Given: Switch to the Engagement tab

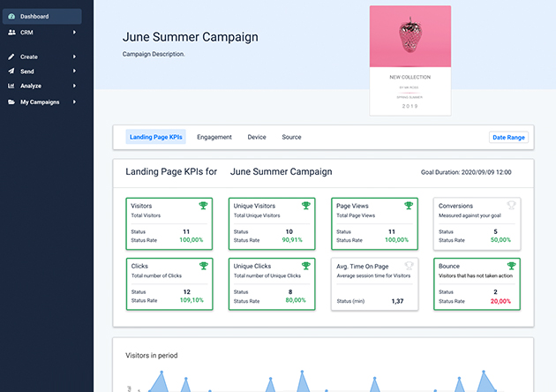Looking at the screenshot, I should pos(214,137).
